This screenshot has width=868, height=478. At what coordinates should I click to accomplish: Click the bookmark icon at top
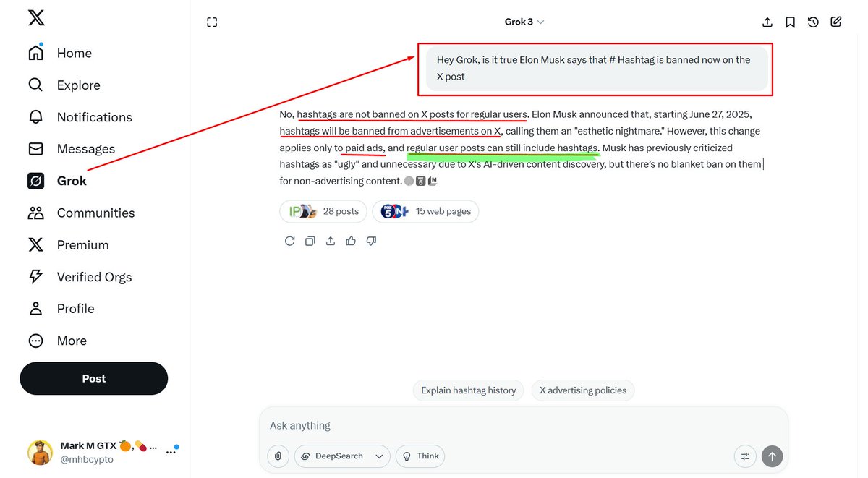(791, 22)
